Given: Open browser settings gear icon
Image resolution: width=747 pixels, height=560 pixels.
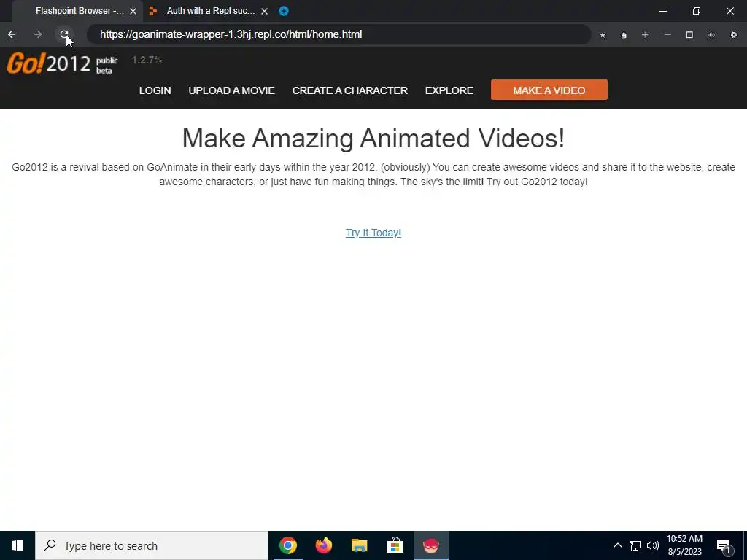Looking at the screenshot, I should coord(734,35).
